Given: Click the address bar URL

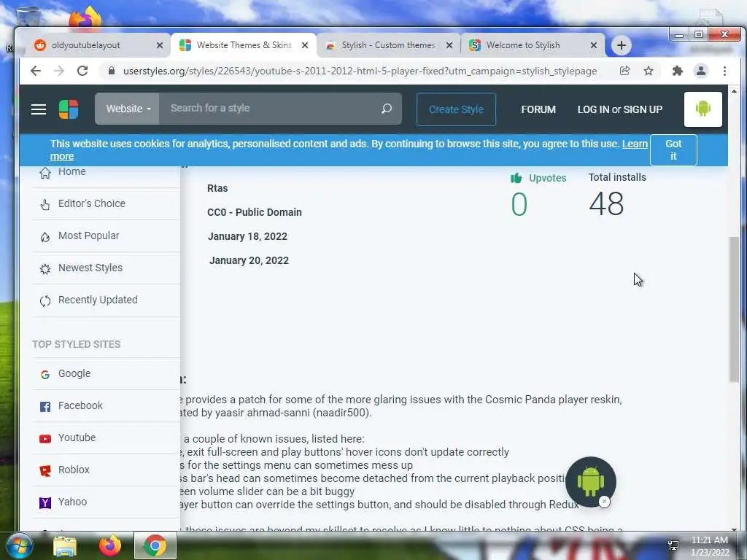Looking at the screenshot, I should point(360,71).
